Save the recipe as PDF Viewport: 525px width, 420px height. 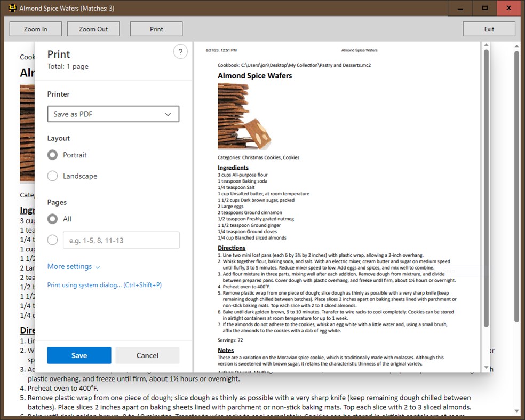79,355
